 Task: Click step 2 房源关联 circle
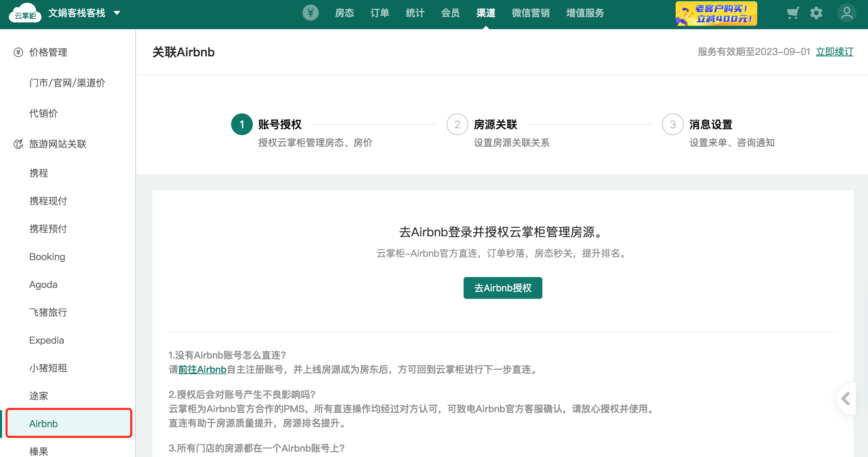coord(457,124)
